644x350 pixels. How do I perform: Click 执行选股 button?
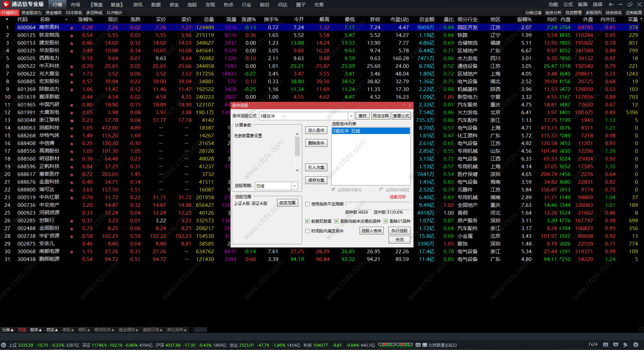click(399, 231)
